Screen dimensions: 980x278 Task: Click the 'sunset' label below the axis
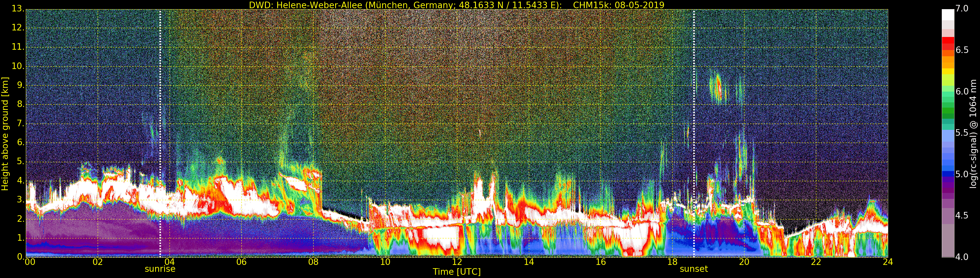(x=694, y=269)
